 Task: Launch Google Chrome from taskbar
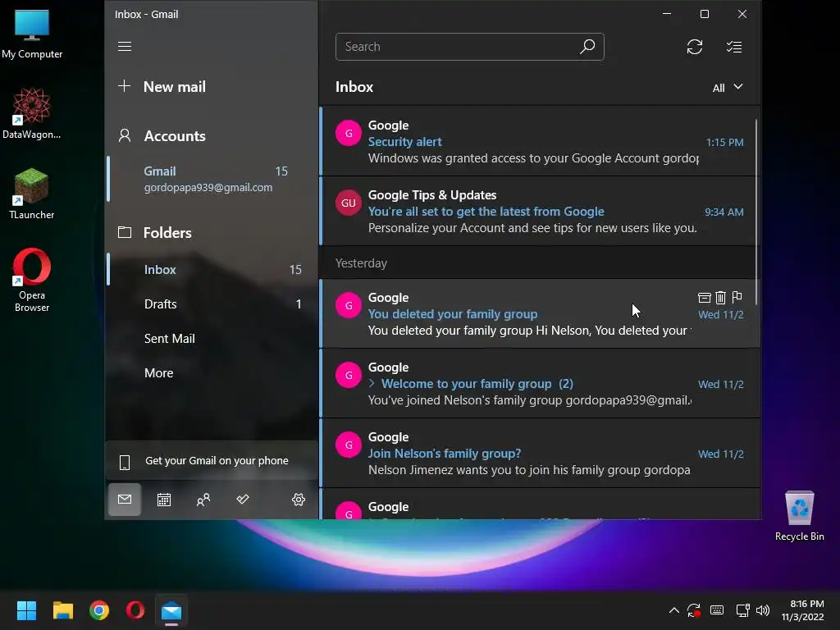click(x=99, y=610)
